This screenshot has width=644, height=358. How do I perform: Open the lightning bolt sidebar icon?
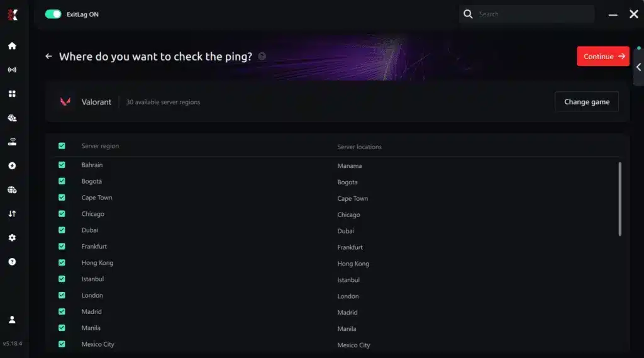[x=12, y=165]
